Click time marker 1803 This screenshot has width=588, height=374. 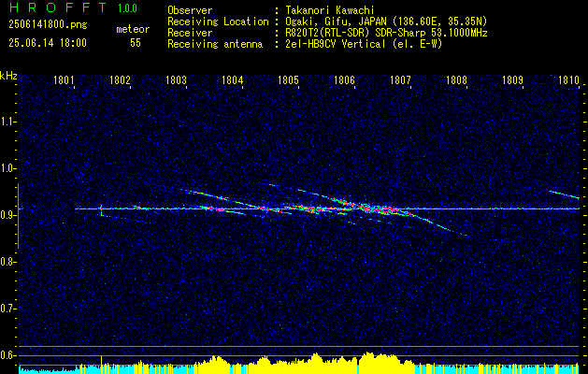(176, 79)
